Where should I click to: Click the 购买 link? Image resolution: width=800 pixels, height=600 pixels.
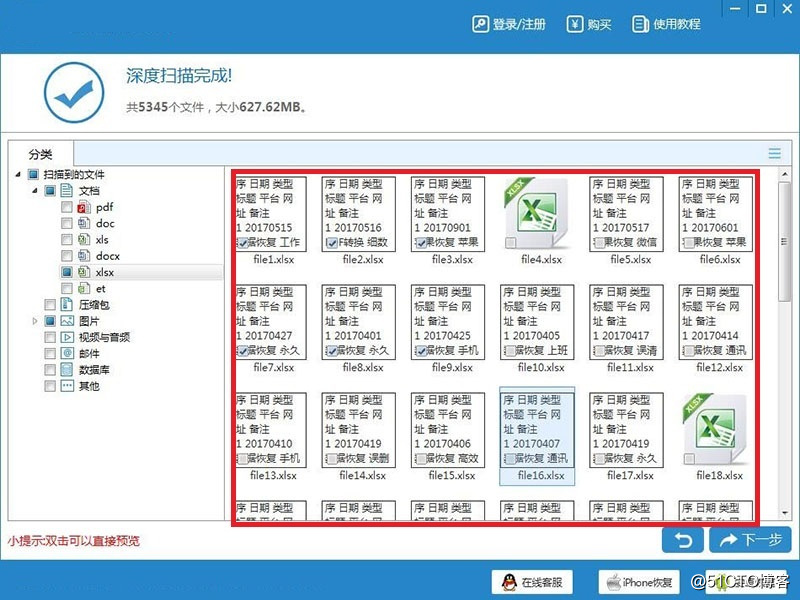[x=599, y=24]
